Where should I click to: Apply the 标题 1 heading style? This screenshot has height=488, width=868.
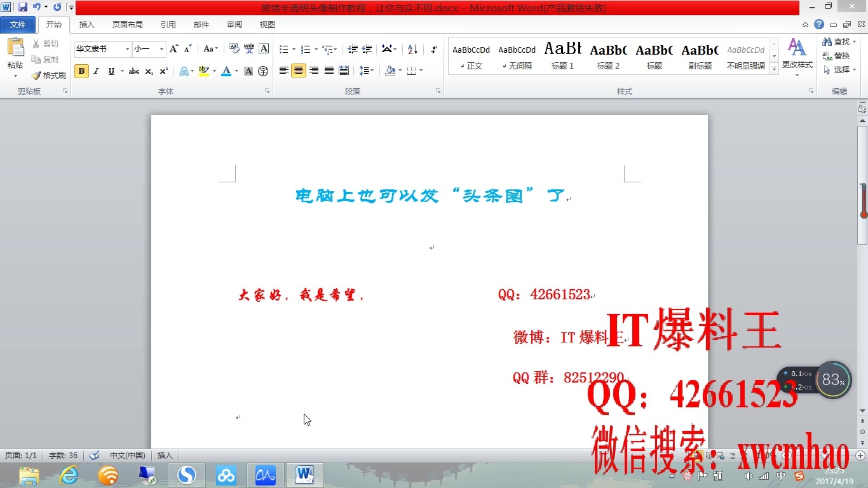coord(563,56)
